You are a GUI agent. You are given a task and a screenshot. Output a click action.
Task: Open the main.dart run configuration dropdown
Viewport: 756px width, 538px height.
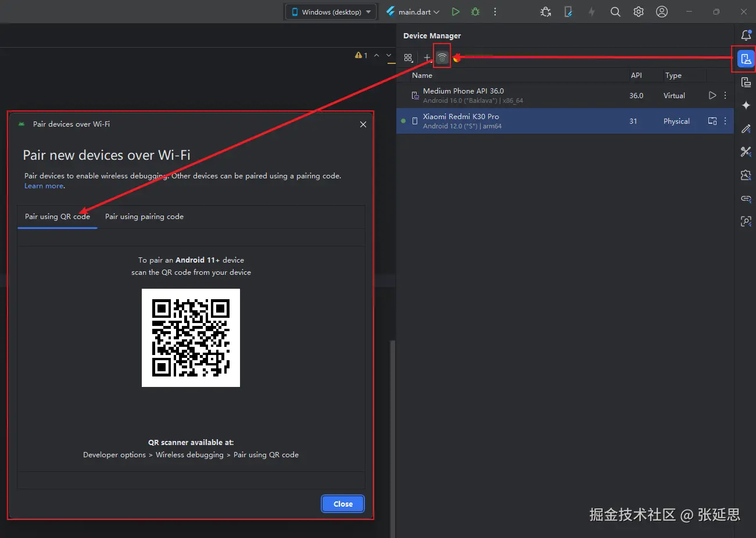(413, 12)
